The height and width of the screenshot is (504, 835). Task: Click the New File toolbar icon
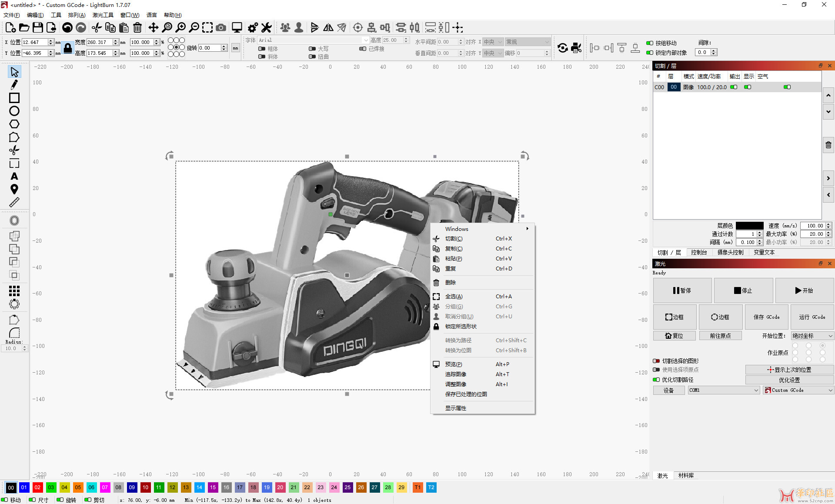[10, 28]
